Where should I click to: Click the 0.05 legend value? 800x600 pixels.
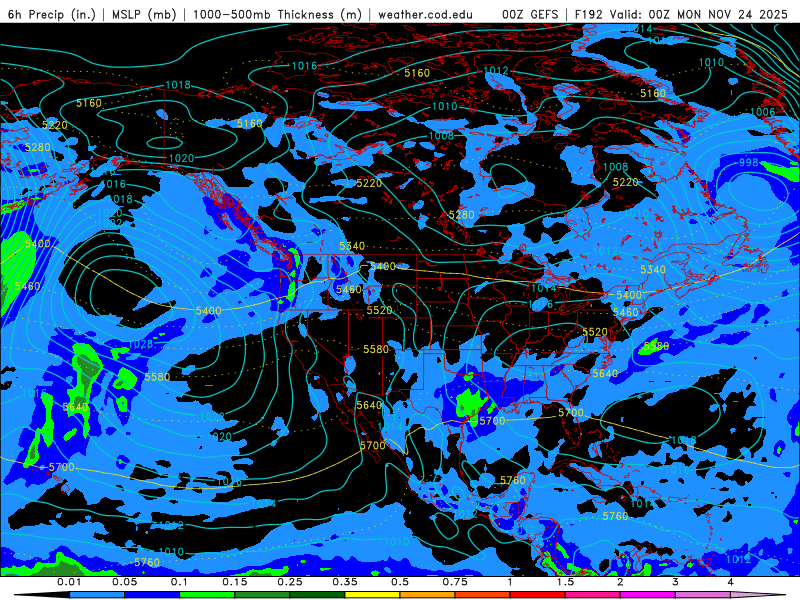tap(124, 582)
